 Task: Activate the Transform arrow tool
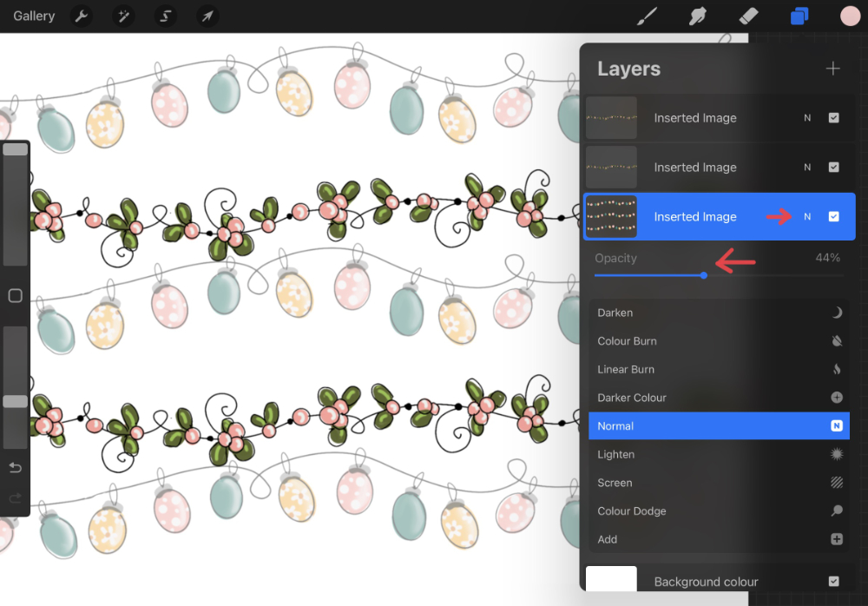[x=207, y=16]
